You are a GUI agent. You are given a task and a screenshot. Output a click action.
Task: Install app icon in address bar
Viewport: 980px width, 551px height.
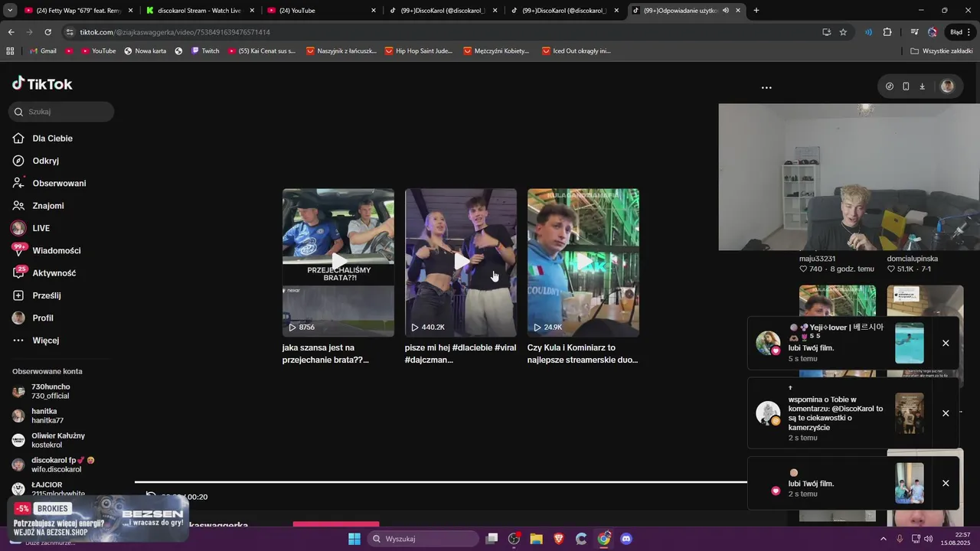(x=826, y=32)
